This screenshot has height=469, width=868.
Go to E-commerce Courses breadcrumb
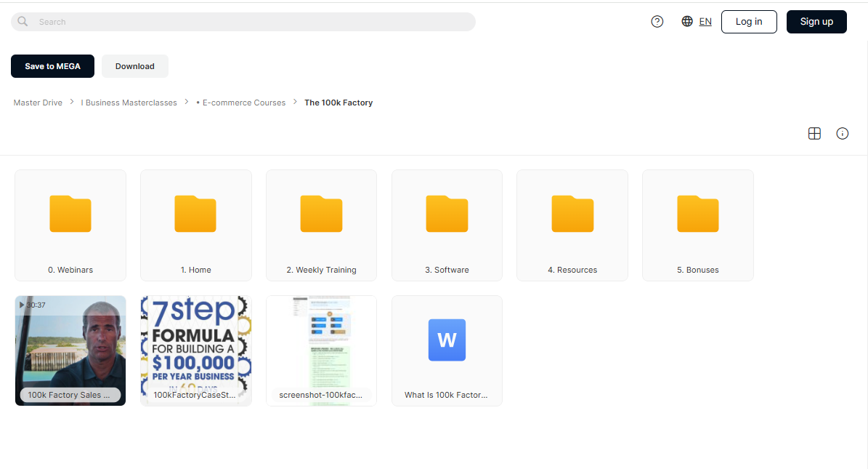click(241, 103)
